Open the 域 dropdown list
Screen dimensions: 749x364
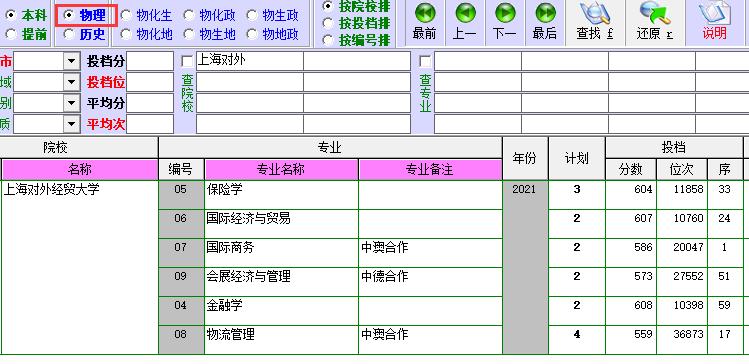point(72,82)
